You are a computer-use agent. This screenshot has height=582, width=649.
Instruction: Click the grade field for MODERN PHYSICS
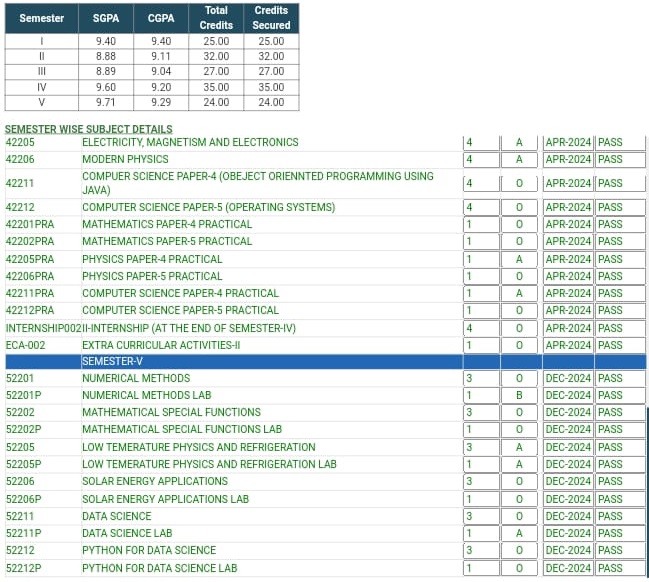pos(519,159)
